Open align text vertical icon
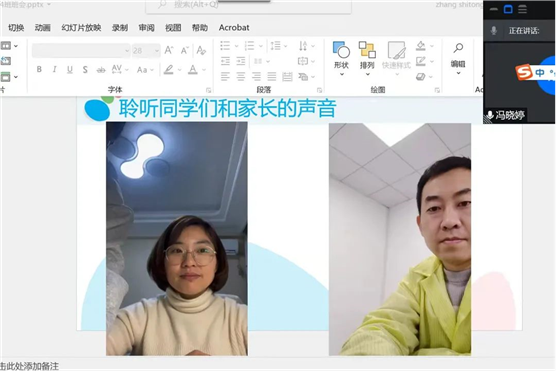 [303, 61]
